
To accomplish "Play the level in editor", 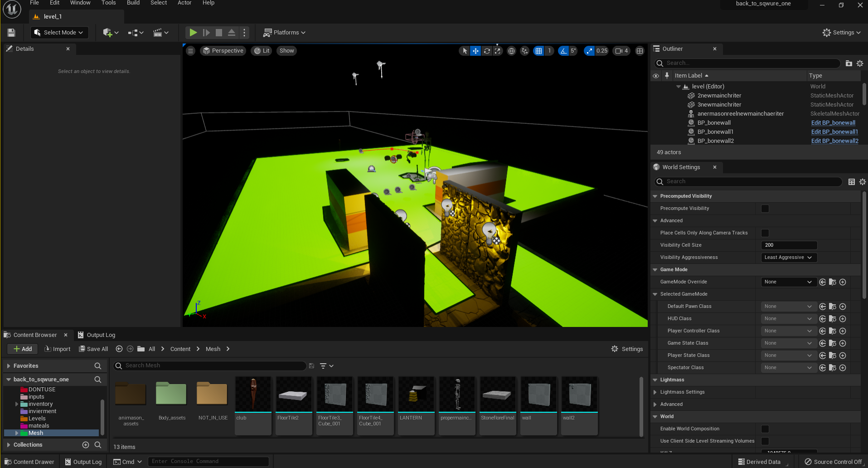I will point(193,33).
